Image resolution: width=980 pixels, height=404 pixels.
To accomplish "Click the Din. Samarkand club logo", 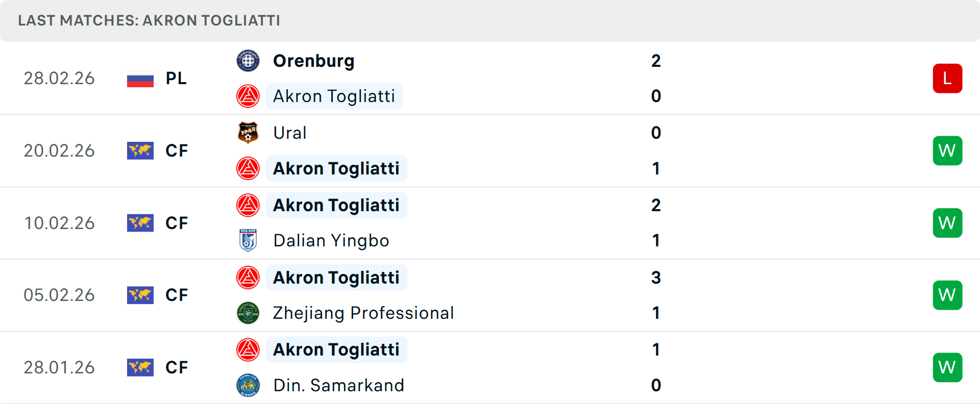I will (x=248, y=385).
